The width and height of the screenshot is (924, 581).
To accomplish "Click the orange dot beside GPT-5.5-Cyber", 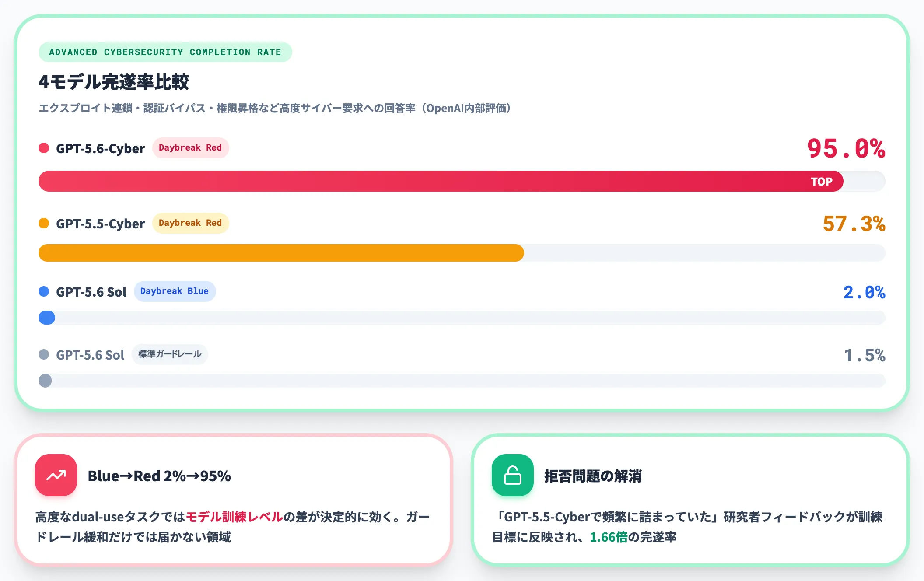I will click(x=44, y=223).
